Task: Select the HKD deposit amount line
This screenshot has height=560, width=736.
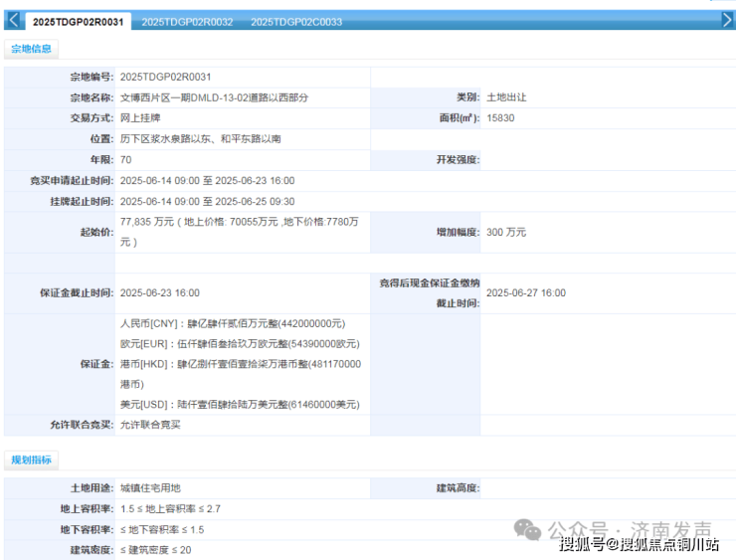Action: click(x=241, y=374)
